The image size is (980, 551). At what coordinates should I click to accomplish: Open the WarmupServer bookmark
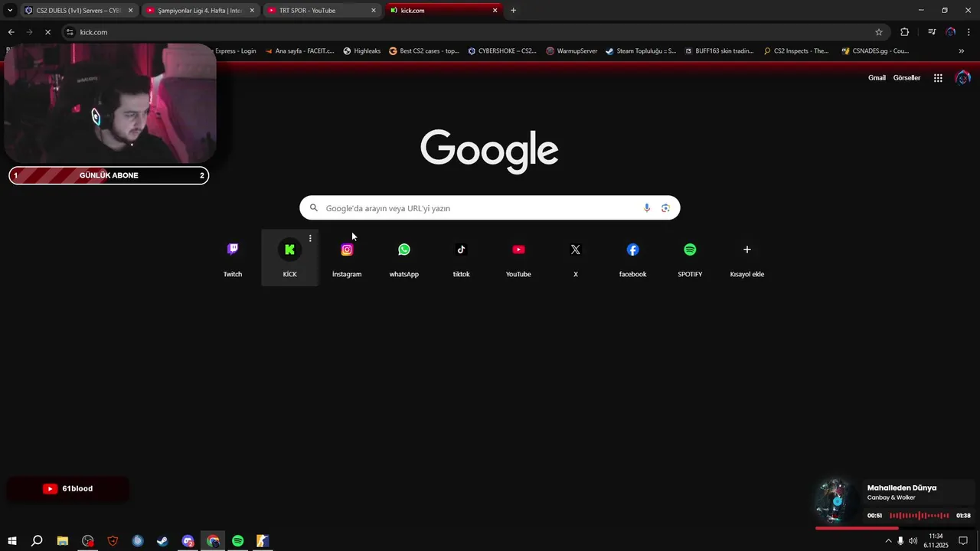[572, 51]
